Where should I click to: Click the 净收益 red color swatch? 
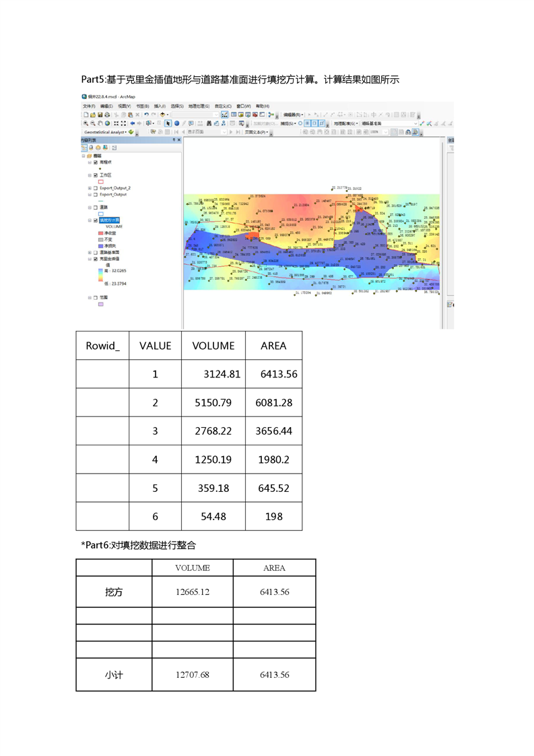[x=100, y=233]
